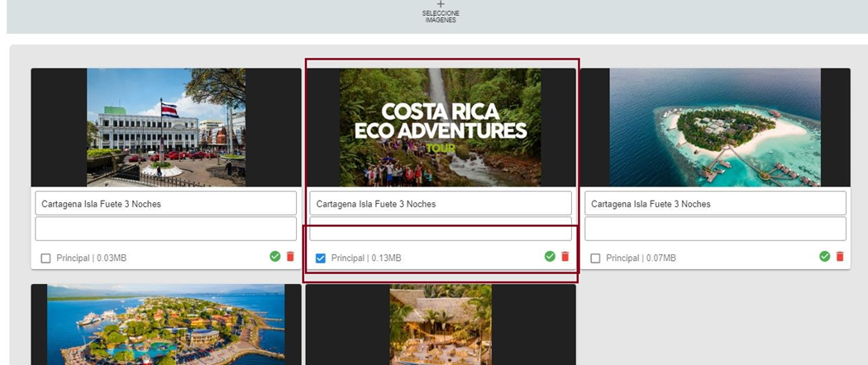Click title field under flag building photo

pyautogui.click(x=165, y=204)
